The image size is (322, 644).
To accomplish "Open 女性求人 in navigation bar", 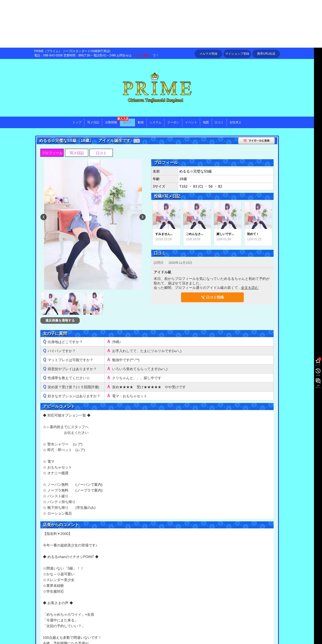I will (235, 122).
